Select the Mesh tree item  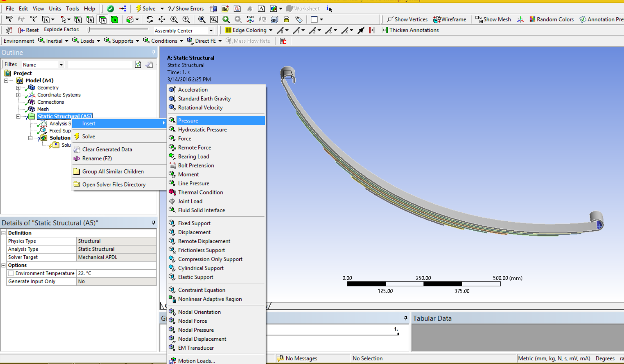(43, 109)
